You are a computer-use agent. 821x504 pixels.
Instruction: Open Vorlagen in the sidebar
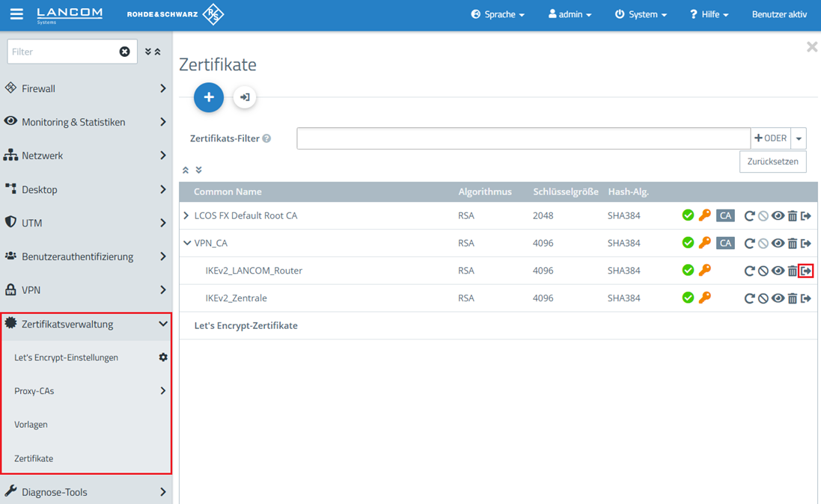31,425
